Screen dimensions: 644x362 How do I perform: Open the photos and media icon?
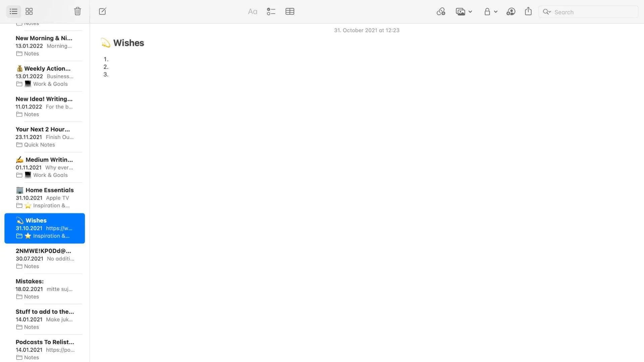click(461, 12)
